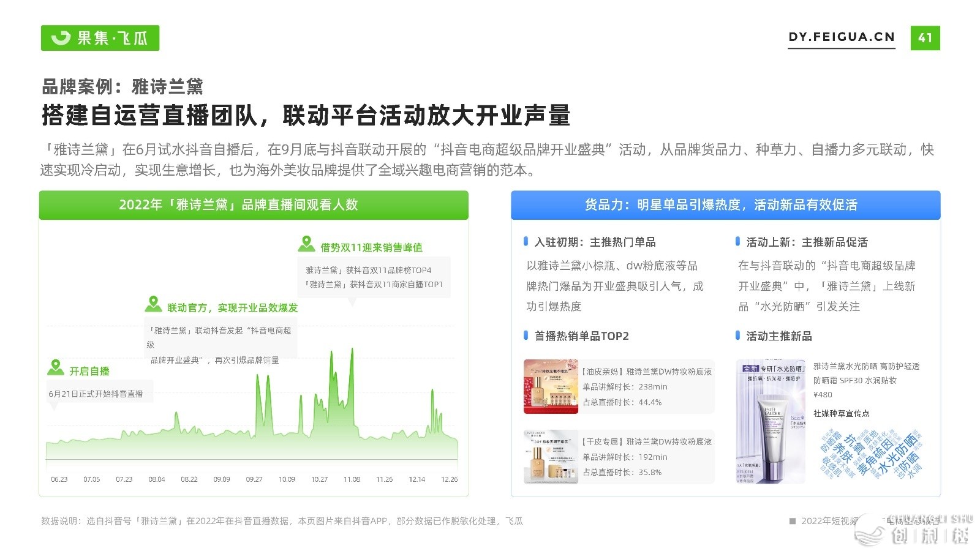Screen dimensions: 980x551
Task: Click the pin icon beside 开启自播
Action: click(x=56, y=367)
